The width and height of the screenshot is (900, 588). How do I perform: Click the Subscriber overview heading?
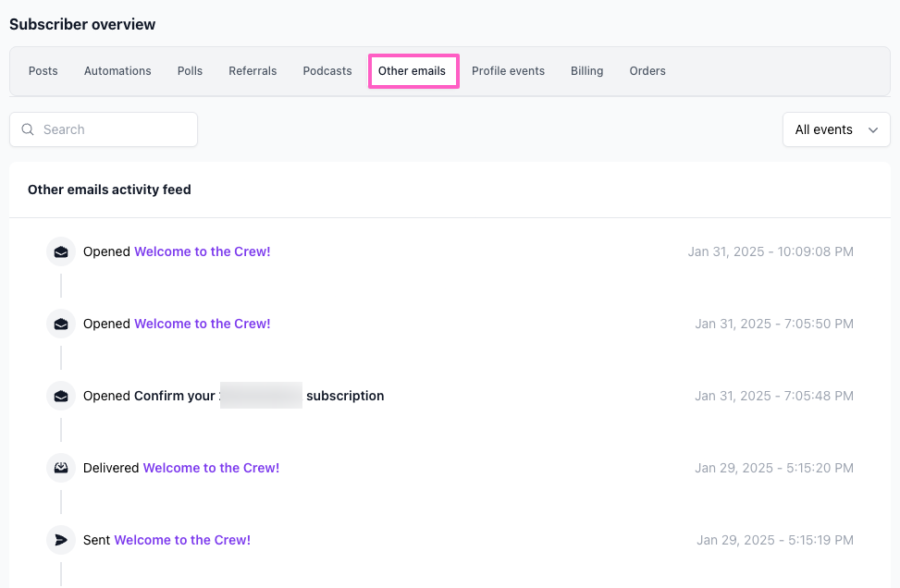82,25
